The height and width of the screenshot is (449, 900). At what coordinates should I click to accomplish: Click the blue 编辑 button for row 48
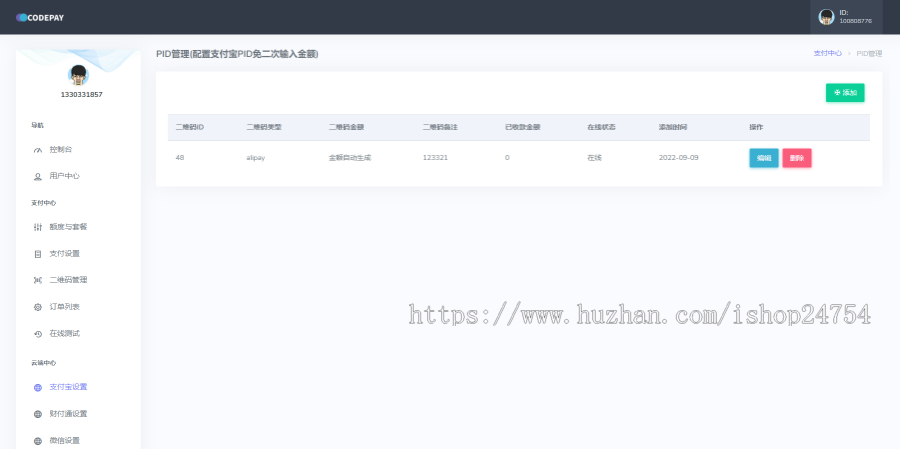click(x=764, y=158)
